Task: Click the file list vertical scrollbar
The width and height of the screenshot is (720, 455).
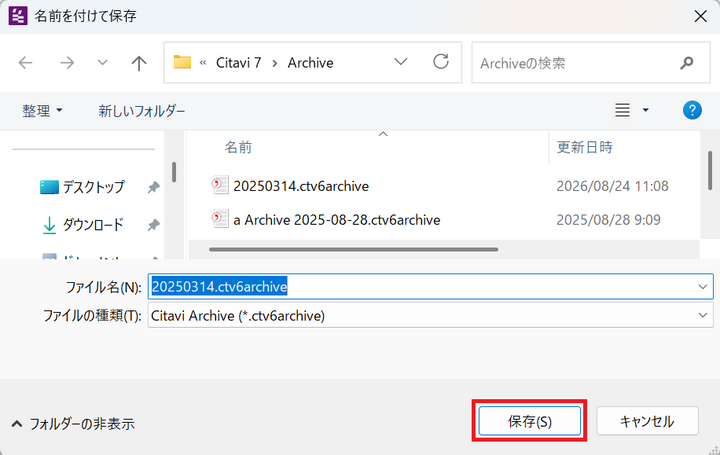Action: click(710, 170)
